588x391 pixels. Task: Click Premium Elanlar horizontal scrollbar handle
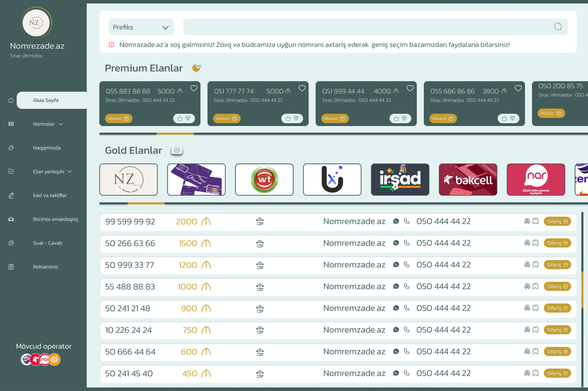175,134
